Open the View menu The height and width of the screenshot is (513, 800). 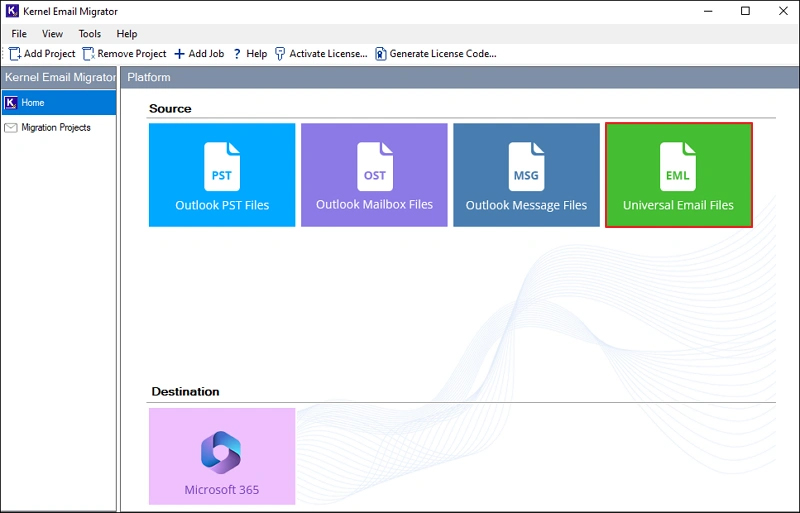(53, 34)
